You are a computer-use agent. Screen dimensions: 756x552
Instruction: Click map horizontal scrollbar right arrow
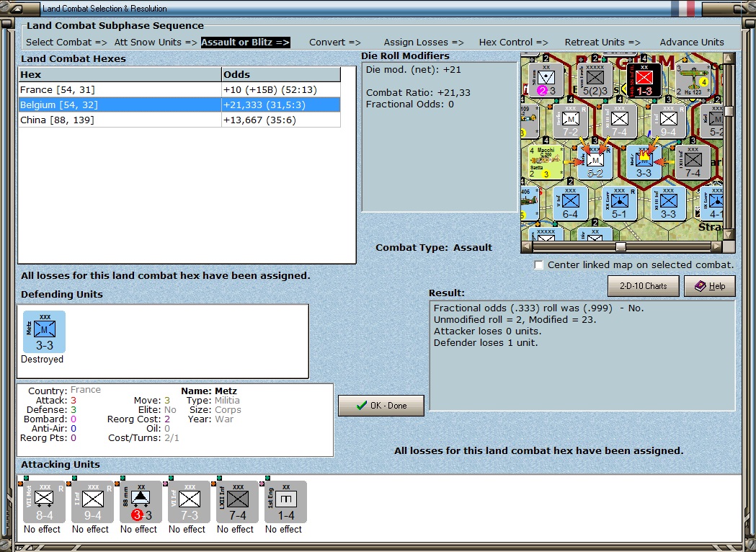point(717,247)
